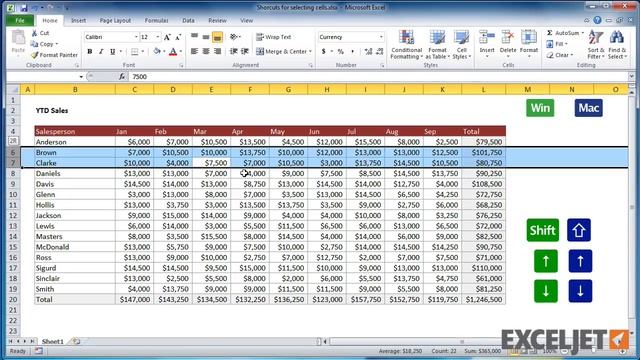The height and width of the screenshot is (360, 640).
Task: Open the Borders dropdown arrow
Action: (x=143, y=51)
